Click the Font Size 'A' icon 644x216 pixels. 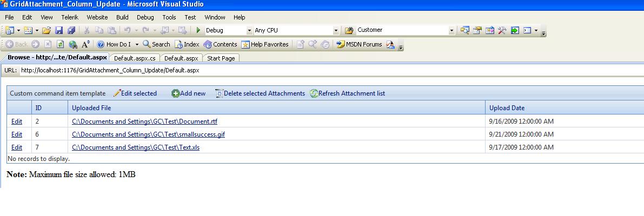click(85, 44)
